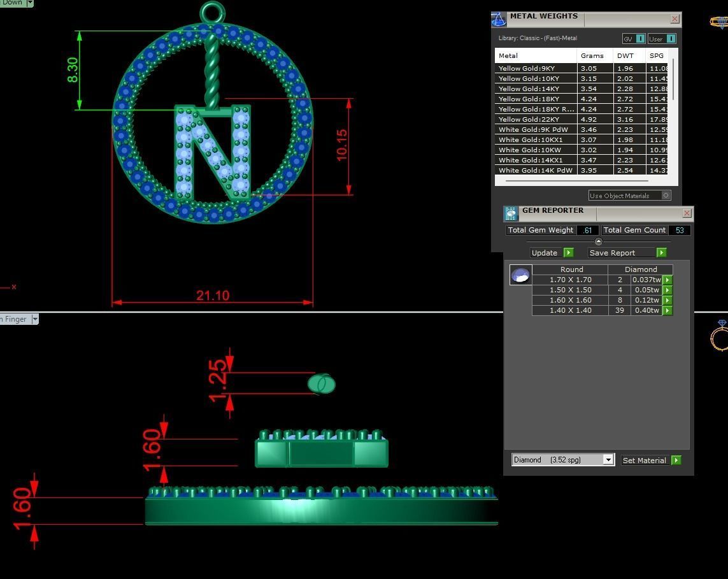The width and height of the screenshot is (728, 579).
Task: Click the Total Gem Weight value .61
Action: click(588, 231)
